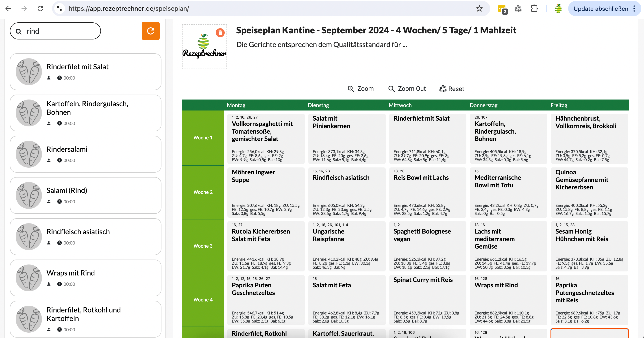Click carrot icon of Wraps mit Rind card
Screen dimensions: 644x338
point(29,278)
